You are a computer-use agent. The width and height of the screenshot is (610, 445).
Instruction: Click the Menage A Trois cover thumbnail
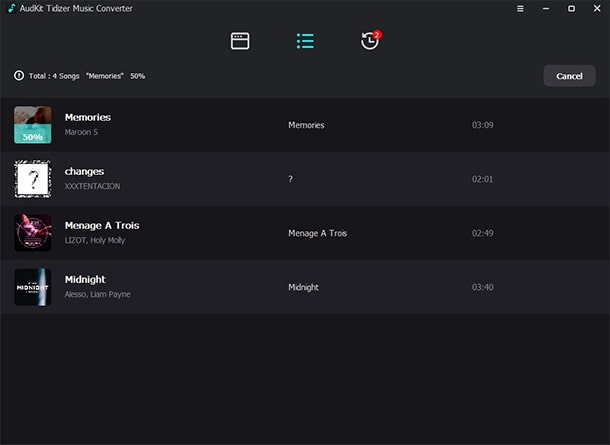click(33, 233)
